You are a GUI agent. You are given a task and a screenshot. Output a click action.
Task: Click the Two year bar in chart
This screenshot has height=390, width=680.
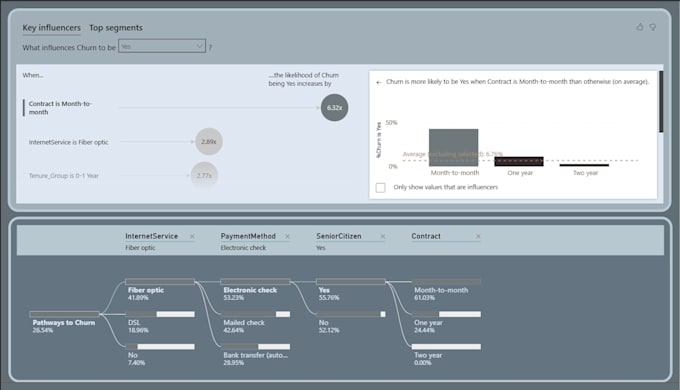coord(584,165)
